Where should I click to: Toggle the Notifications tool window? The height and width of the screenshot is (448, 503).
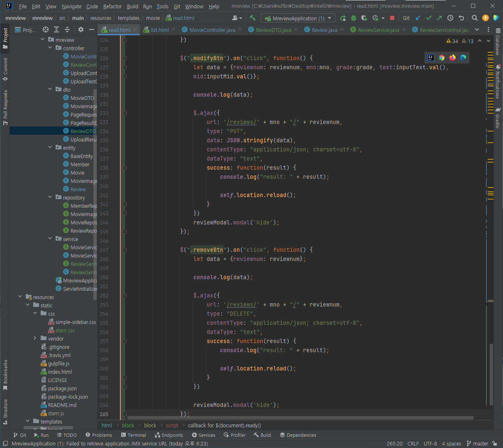(498, 81)
